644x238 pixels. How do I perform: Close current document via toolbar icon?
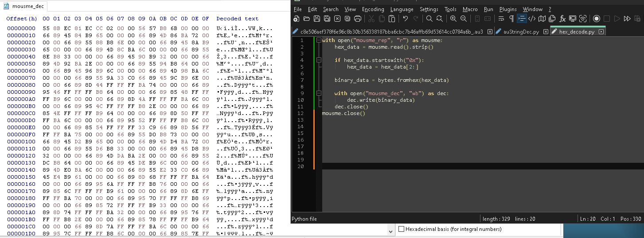coord(337,19)
